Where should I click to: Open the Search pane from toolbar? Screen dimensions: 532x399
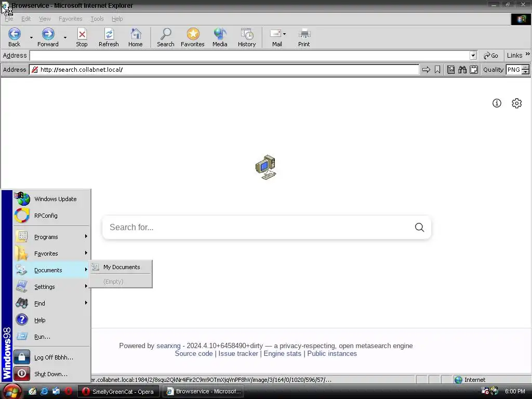click(x=166, y=37)
